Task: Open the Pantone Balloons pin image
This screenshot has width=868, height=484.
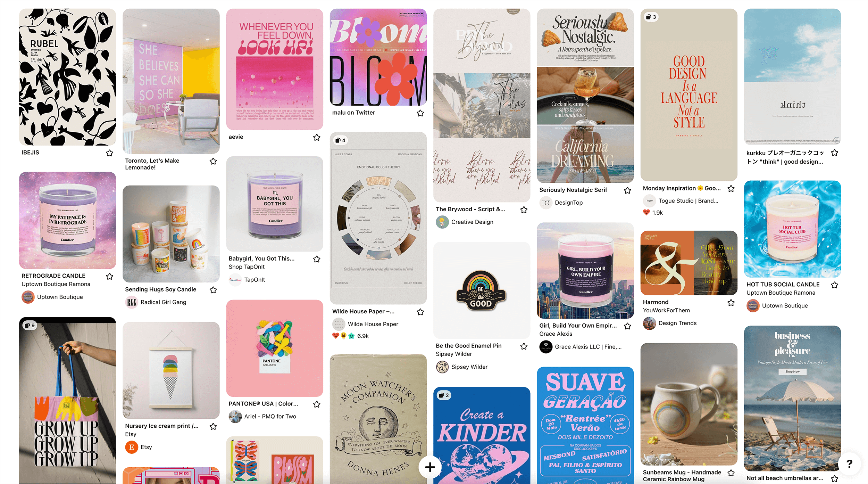Action: pos(275,348)
